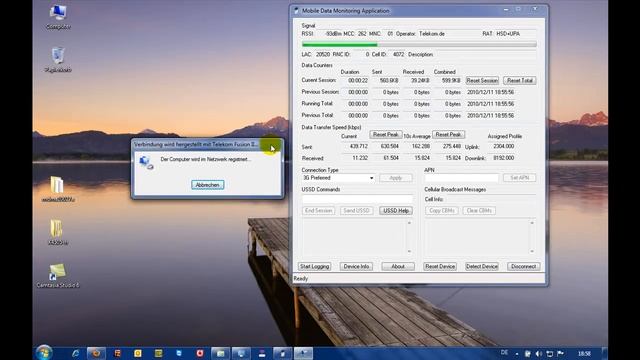Image resolution: width=640 pixels, height=360 pixels.
Task: Click the Mobile Data Monitoring title icon
Action: click(x=297, y=11)
